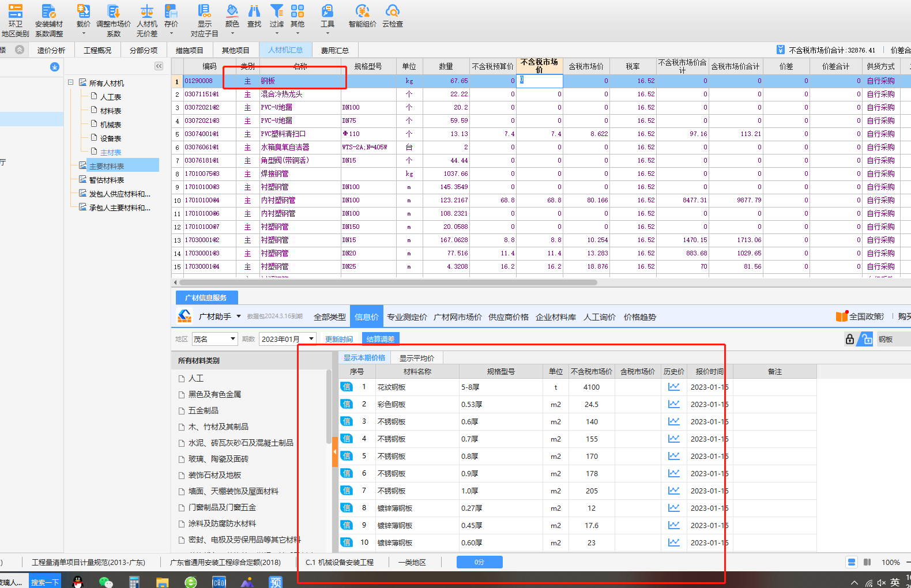Open the 颜色 dropdown arrow
Image resolution: width=911 pixels, height=588 pixels.
coord(232,33)
